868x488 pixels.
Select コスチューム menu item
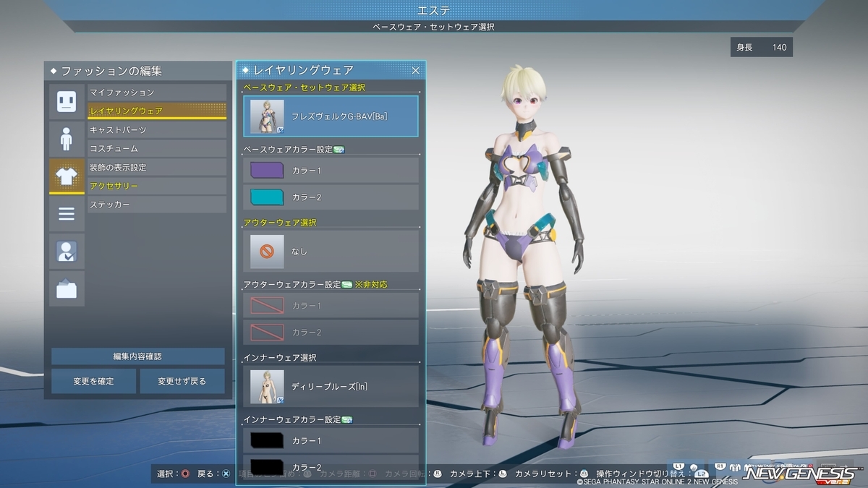pyautogui.click(x=157, y=149)
